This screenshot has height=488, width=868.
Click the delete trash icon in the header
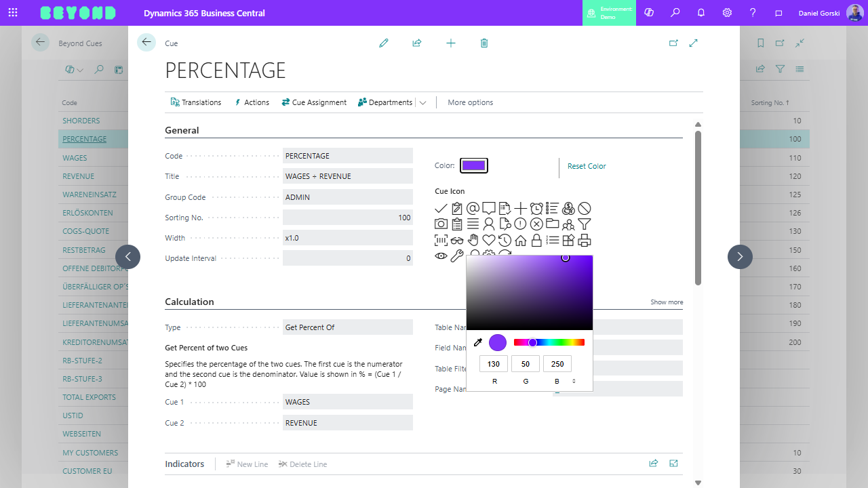tap(484, 43)
